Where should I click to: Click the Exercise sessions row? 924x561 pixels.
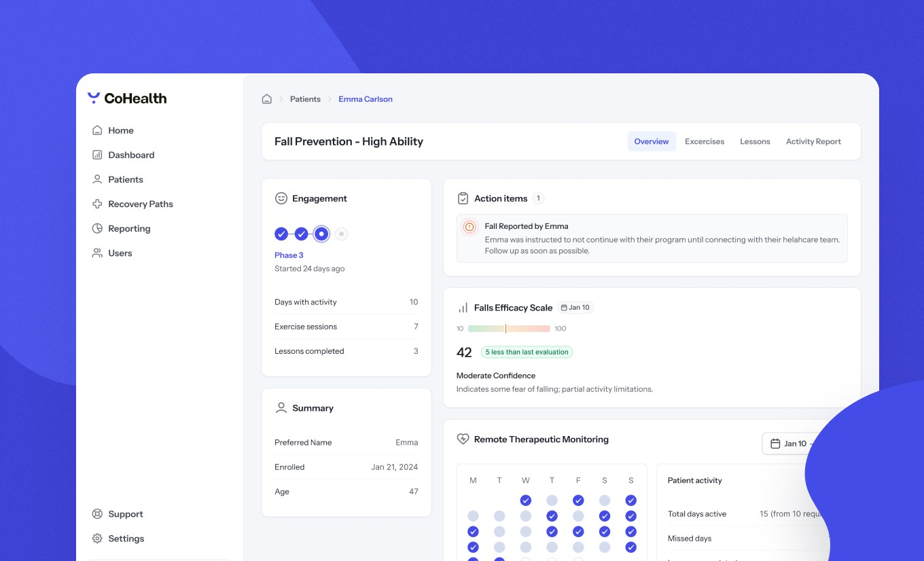coord(346,327)
